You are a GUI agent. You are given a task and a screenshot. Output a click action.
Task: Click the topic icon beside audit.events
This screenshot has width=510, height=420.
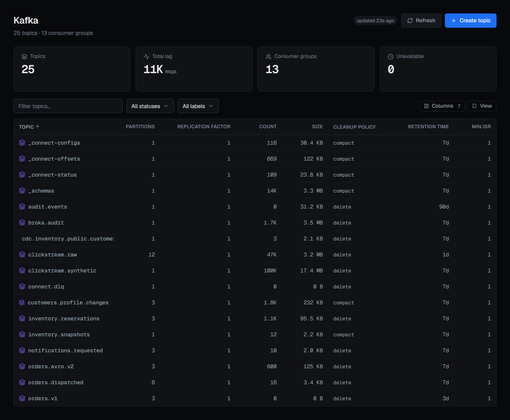coord(22,207)
